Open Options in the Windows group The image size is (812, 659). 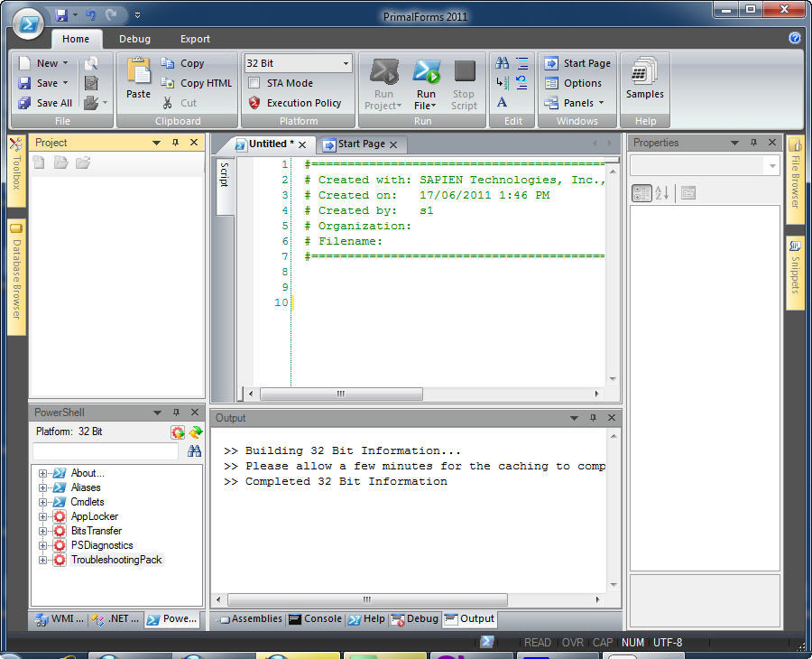(x=573, y=83)
